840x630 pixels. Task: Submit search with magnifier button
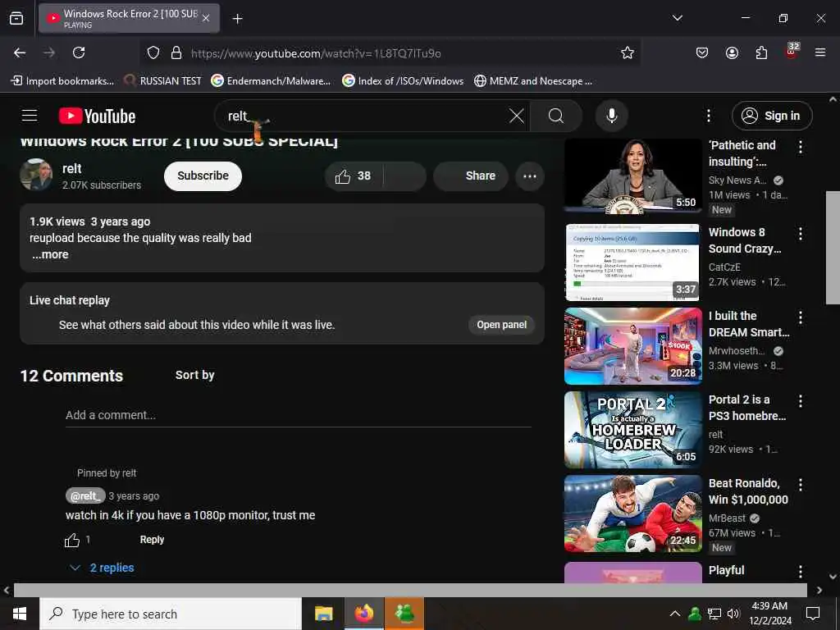click(x=556, y=116)
